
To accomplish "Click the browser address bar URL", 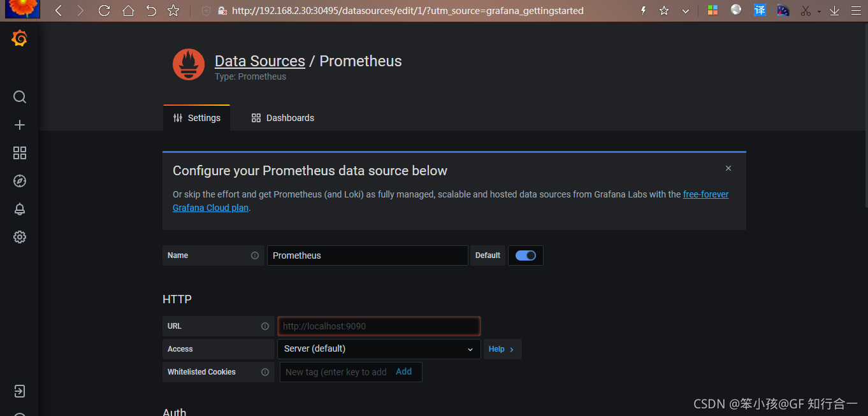I will coord(408,11).
